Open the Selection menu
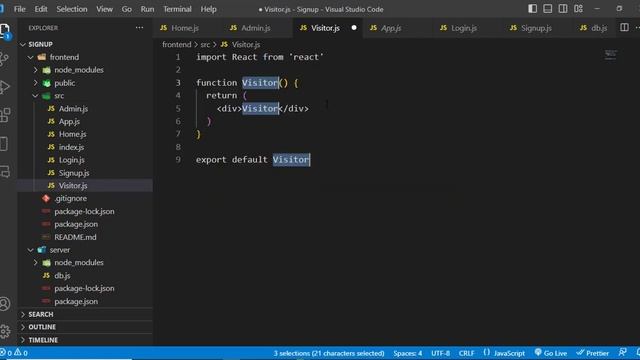The height and width of the screenshot is (360, 640). click(72, 9)
